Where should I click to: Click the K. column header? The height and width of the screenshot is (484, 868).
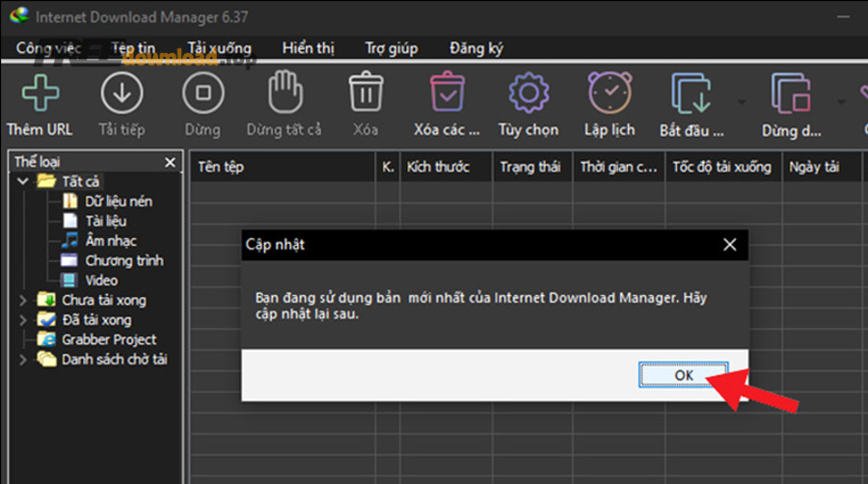pyautogui.click(x=388, y=167)
